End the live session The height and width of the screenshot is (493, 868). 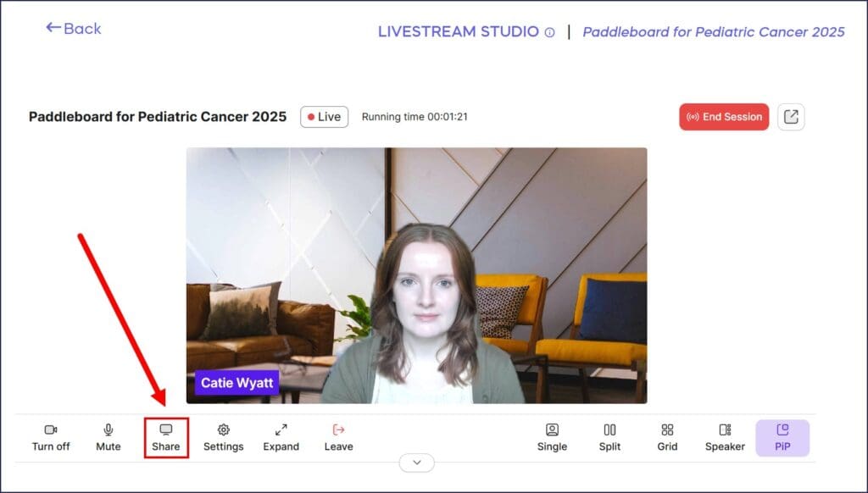point(723,116)
